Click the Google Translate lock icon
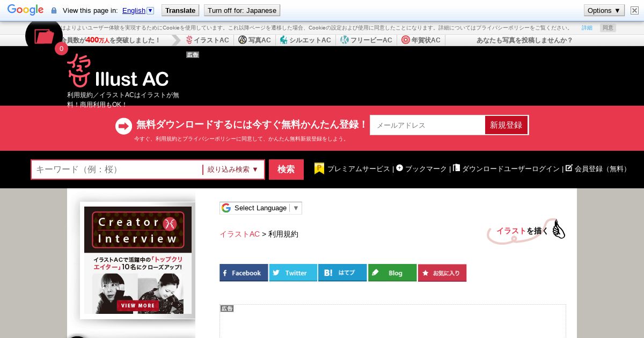 [x=54, y=10]
